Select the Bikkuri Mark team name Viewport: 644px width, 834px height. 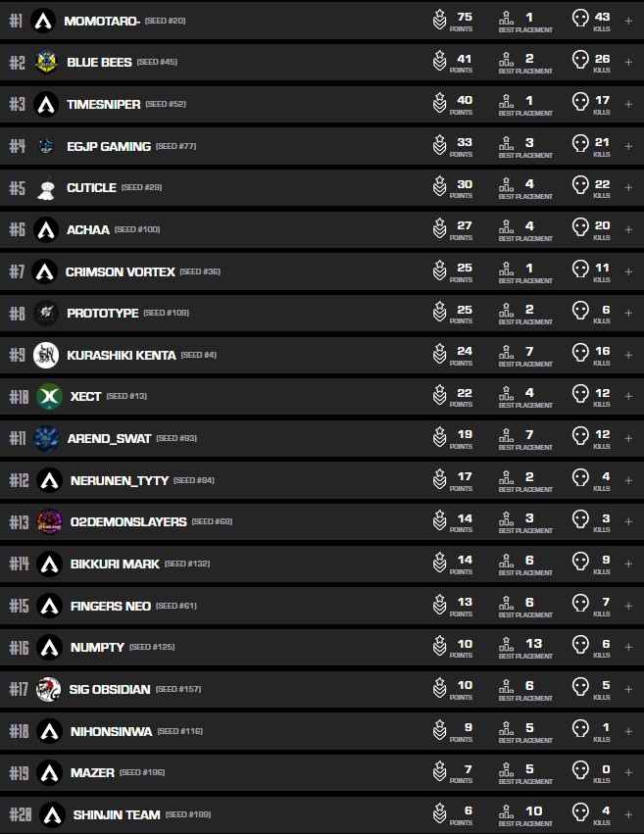coord(114,564)
